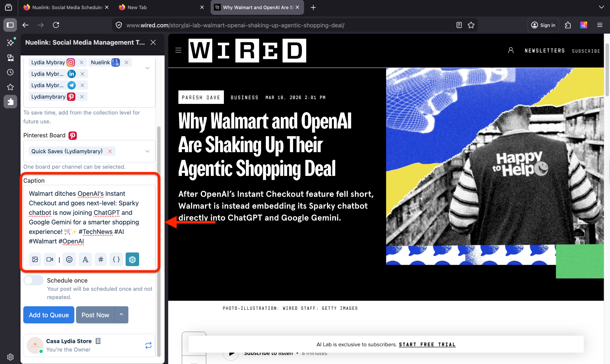
Task: Click the hashtag icon in caption toolbar
Action: 101,259
